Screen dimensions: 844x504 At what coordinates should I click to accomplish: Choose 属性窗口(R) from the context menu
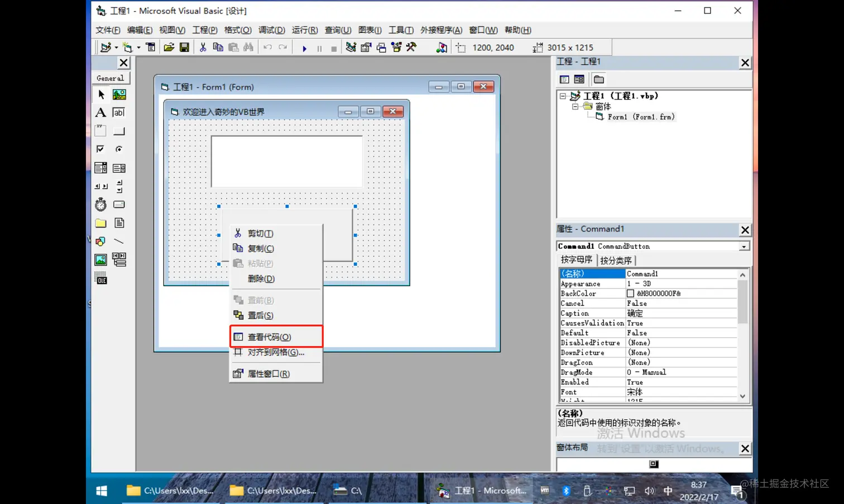(x=276, y=373)
